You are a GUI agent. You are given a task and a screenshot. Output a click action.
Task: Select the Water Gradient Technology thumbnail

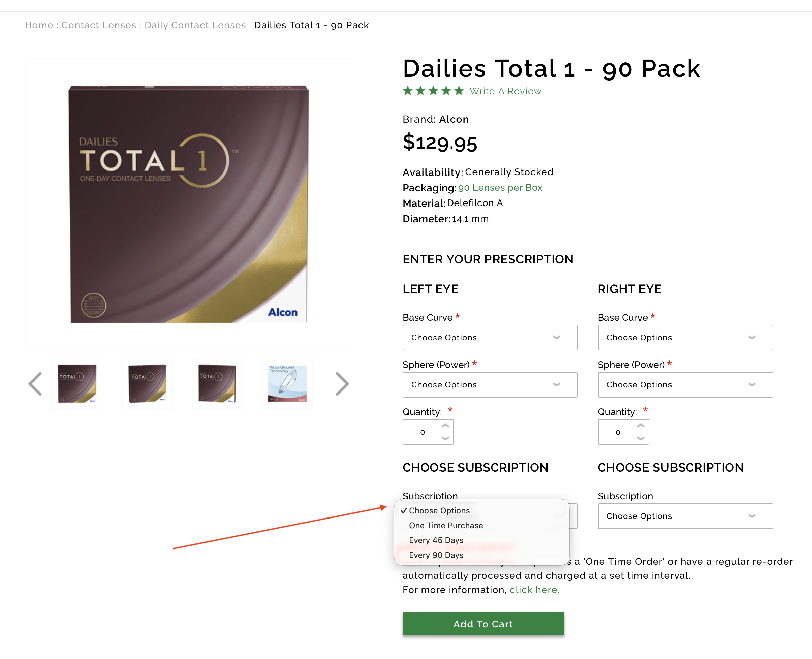pyautogui.click(x=287, y=384)
